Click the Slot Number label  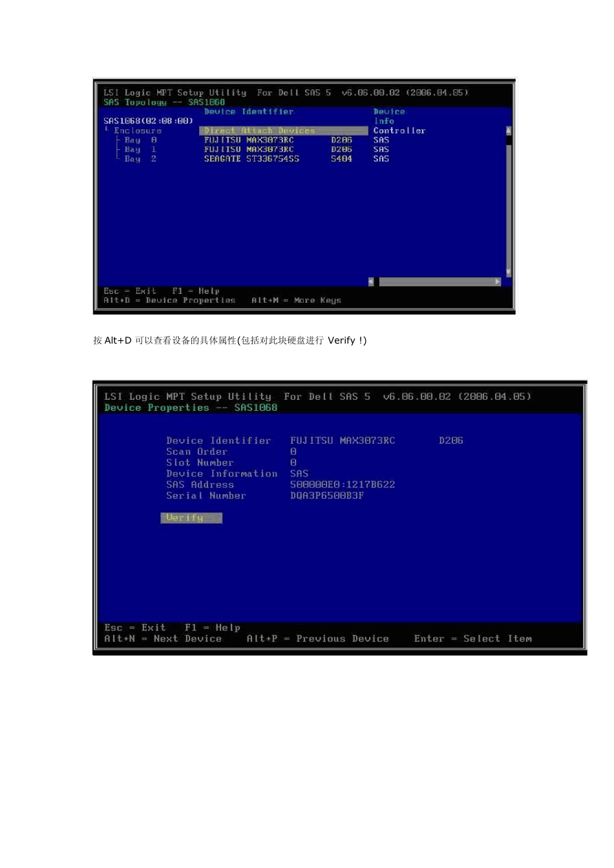(200, 462)
